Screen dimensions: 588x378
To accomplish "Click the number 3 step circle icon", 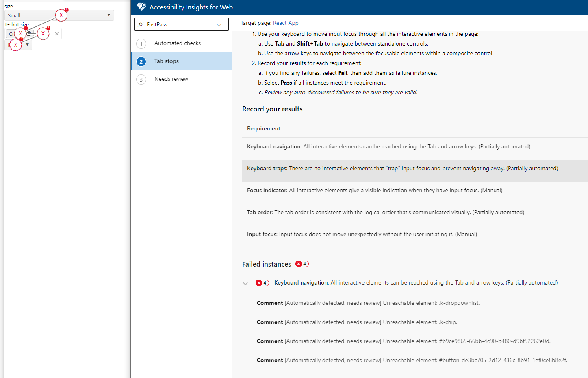I will pyautogui.click(x=141, y=79).
